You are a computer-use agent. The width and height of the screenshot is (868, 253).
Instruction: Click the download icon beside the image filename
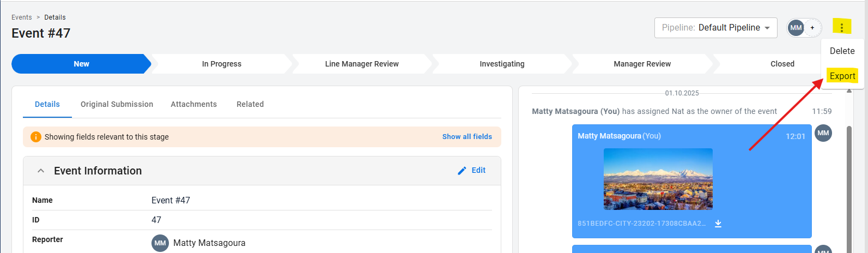click(x=718, y=224)
